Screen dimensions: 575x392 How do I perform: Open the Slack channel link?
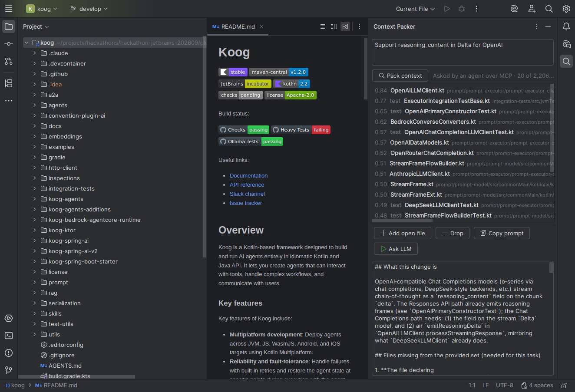coord(247,194)
